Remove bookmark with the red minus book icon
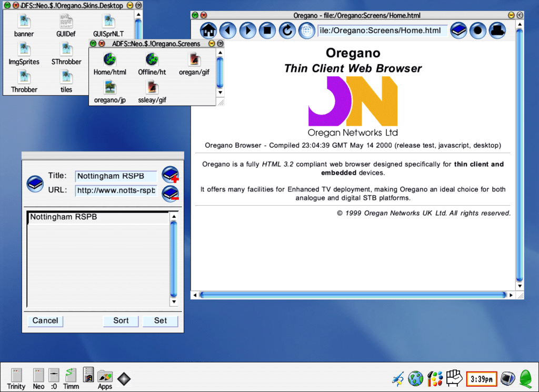 pos(170,194)
